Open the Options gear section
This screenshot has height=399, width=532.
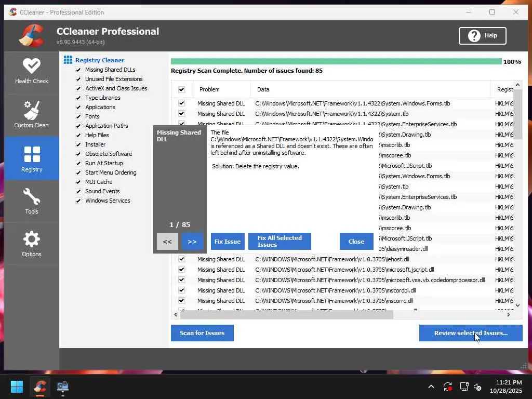click(32, 244)
